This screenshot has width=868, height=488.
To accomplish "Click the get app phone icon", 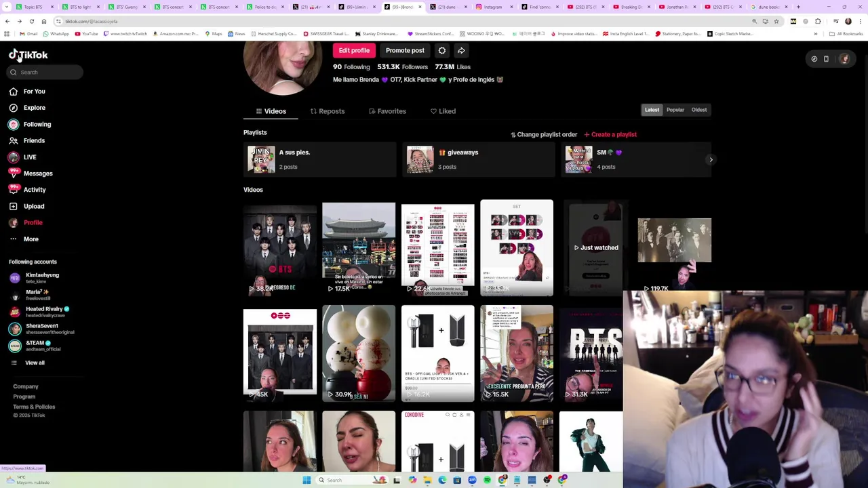I will 826,59.
